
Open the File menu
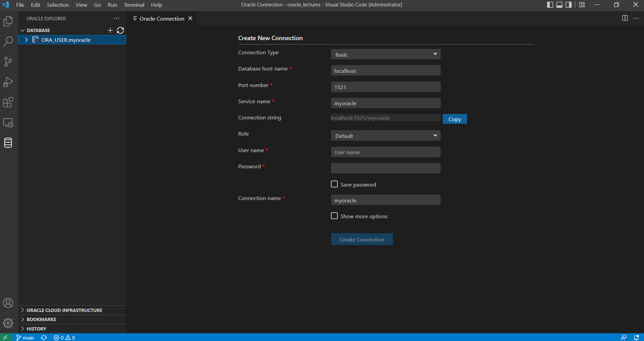[x=20, y=5]
